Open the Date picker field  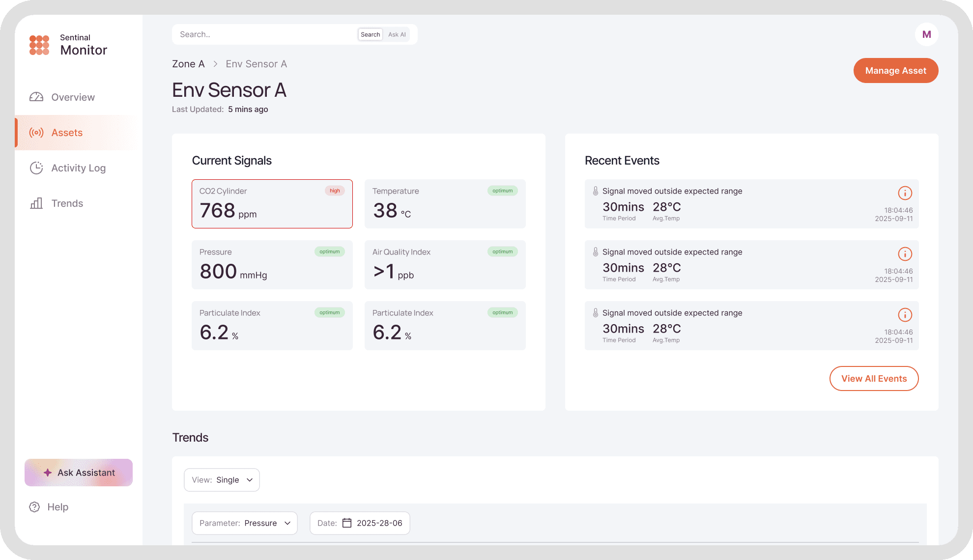pyautogui.click(x=360, y=523)
